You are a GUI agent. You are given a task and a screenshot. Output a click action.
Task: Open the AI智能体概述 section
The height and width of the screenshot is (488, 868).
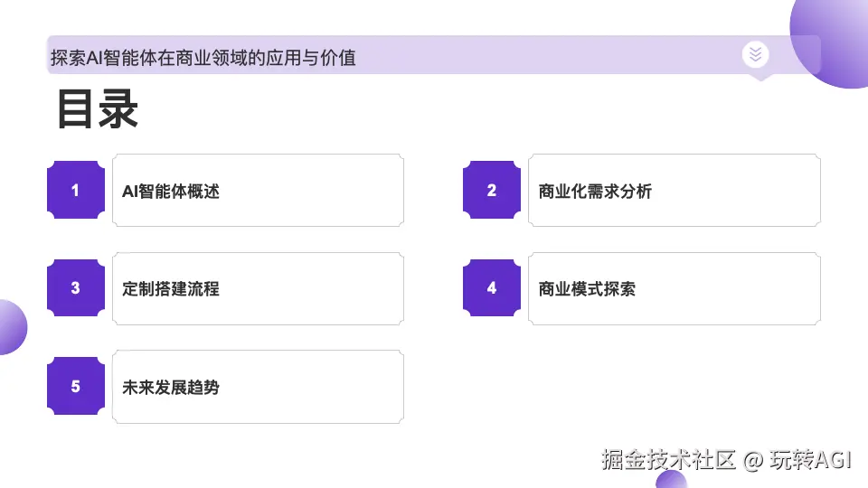[258, 191]
